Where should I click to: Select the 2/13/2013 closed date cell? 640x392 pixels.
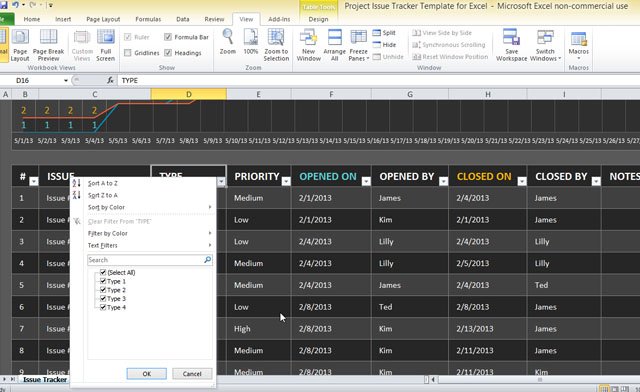[x=488, y=329]
